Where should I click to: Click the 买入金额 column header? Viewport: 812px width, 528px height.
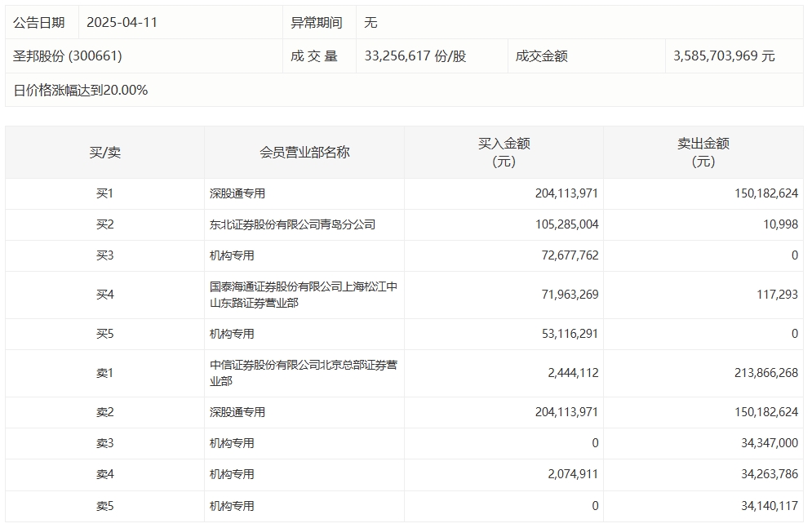[x=504, y=153]
